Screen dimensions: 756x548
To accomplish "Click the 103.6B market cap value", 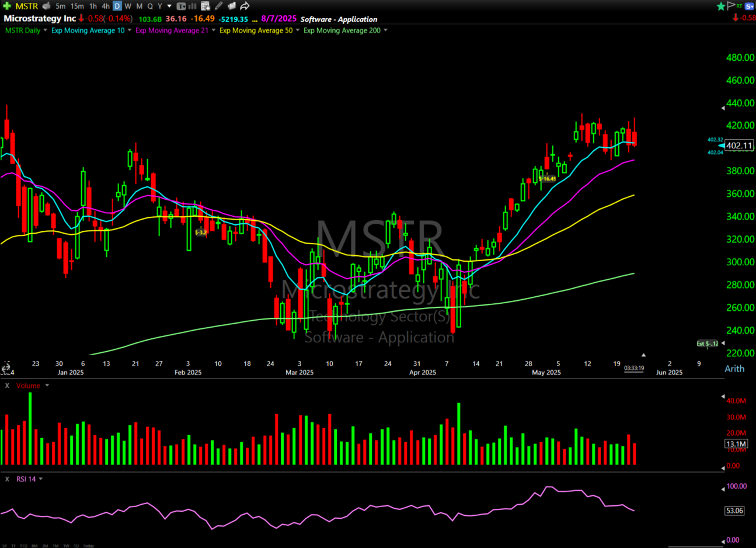I will (149, 19).
